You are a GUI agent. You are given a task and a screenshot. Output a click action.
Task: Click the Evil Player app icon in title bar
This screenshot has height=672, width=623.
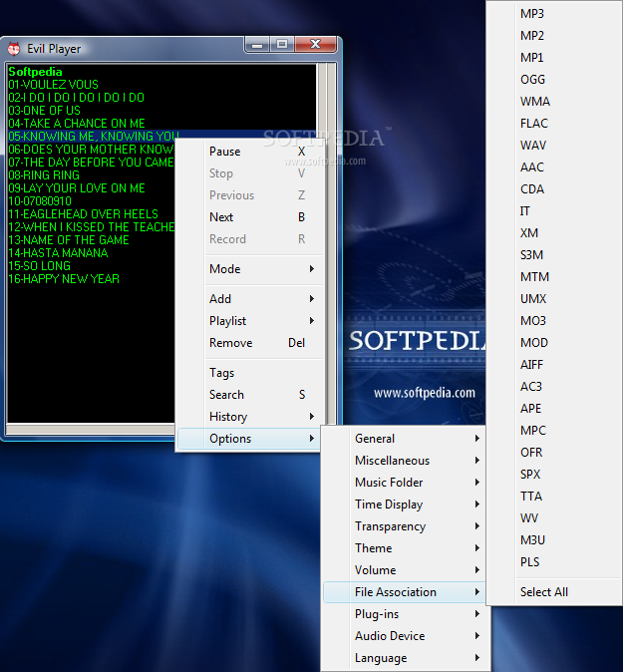point(14,49)
